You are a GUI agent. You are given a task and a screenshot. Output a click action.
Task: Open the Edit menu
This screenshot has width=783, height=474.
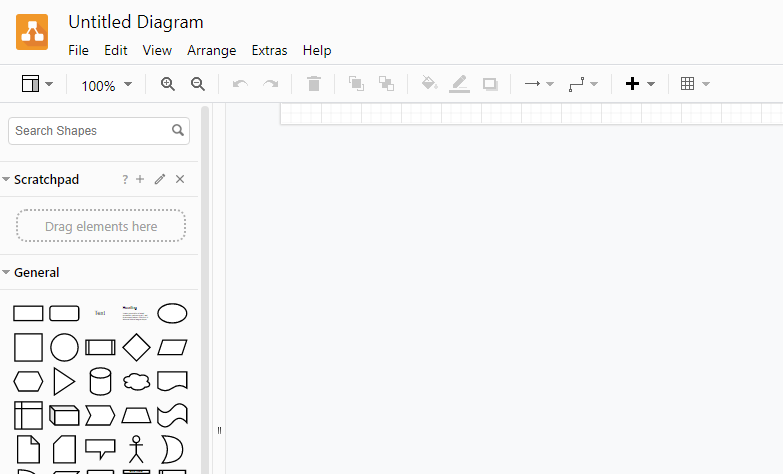pos(116,50)
